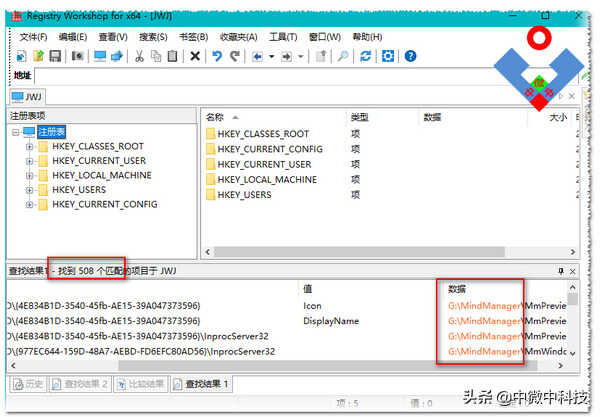Expand HKEY_USERS in the tree
Image resolution: width=600 pixels, height=417 pixels.
pyautogui.click(x=29, y=190)
